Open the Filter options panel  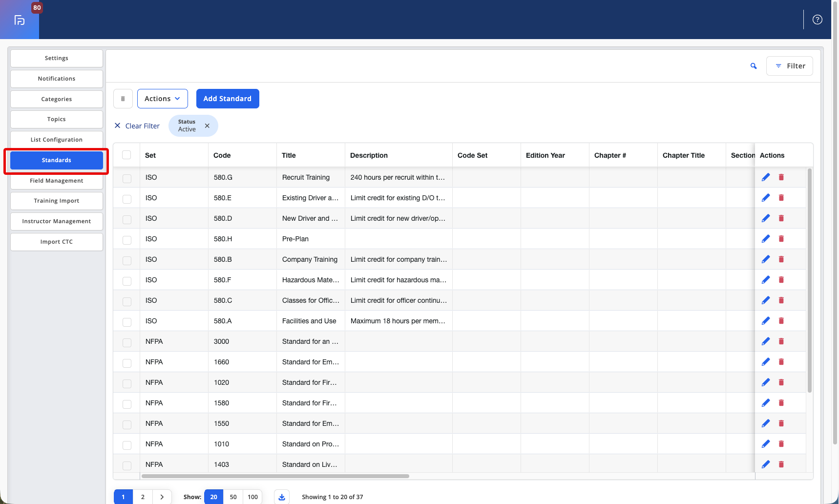point(790,66)
